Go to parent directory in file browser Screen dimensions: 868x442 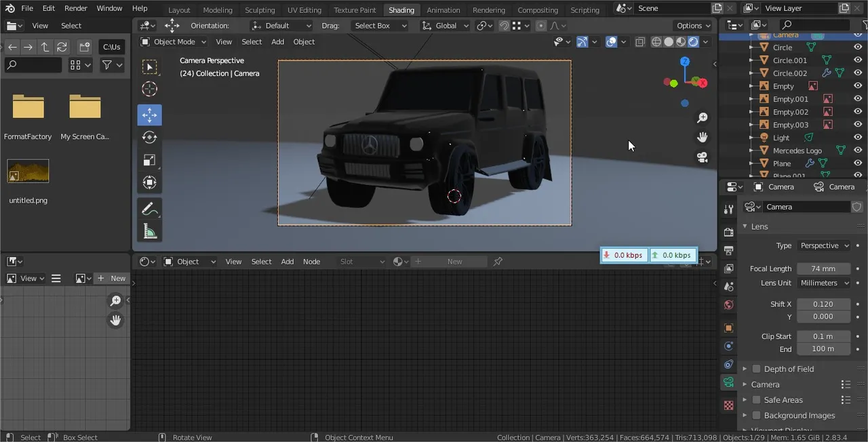[45, 47]
